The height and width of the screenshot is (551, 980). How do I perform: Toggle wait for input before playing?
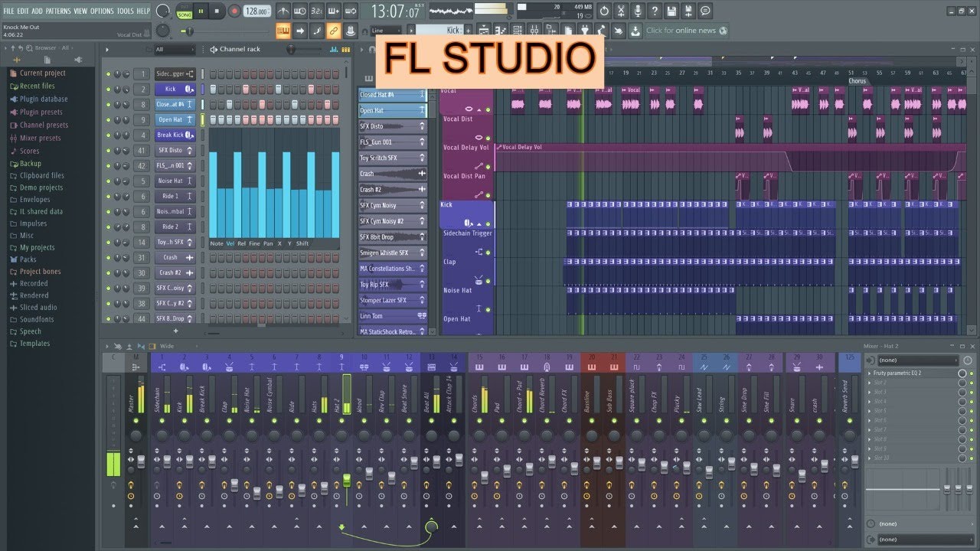click(300, 11)
